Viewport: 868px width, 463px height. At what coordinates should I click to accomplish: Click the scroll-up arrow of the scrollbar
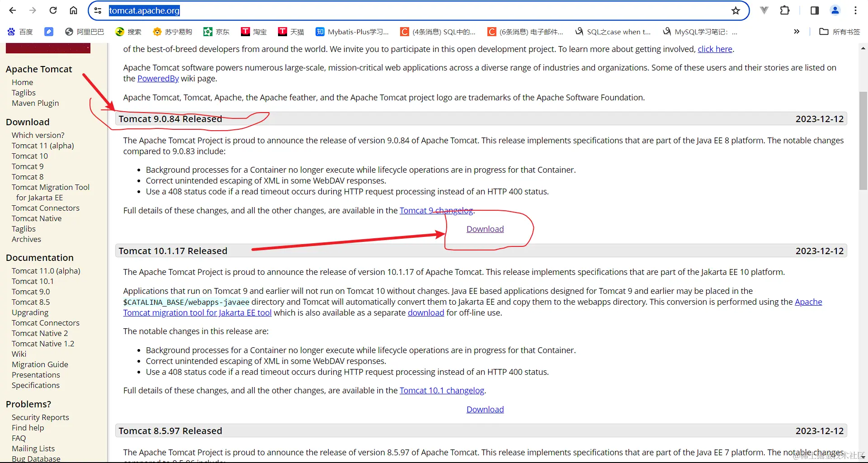[x=863, y=48]
